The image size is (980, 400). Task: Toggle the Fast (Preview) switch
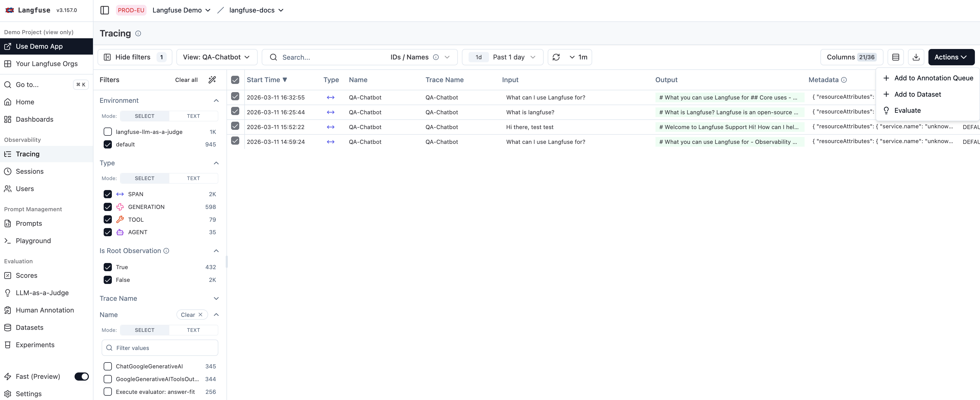81,377
